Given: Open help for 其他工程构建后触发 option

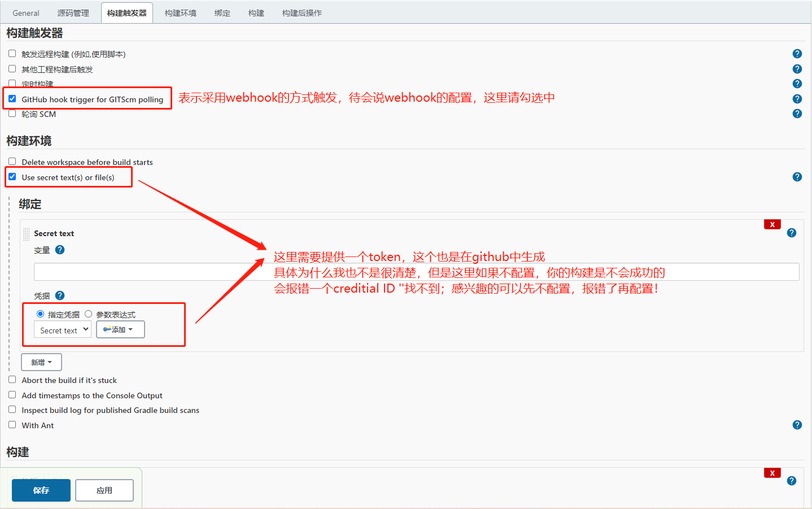Looking at the screenshot, I should pos(797,69).
